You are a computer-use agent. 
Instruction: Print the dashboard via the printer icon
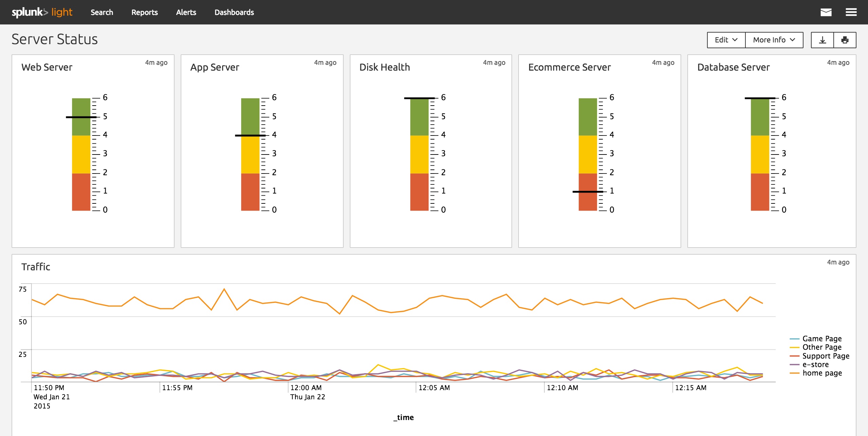(x=845, y=40)
